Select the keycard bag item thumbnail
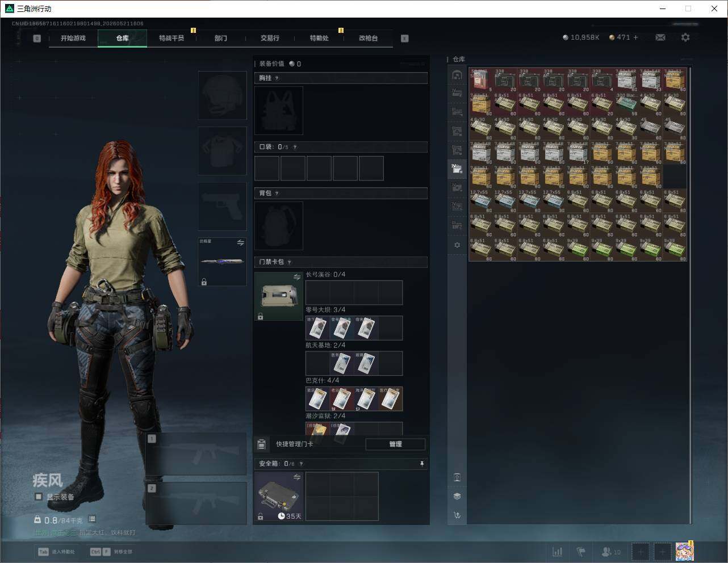The image size is (728, 563). [x=279, y=296]
